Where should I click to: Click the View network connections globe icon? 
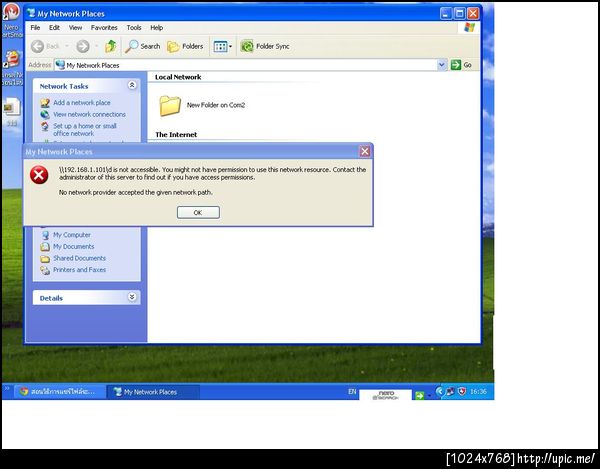click(45, 114)
